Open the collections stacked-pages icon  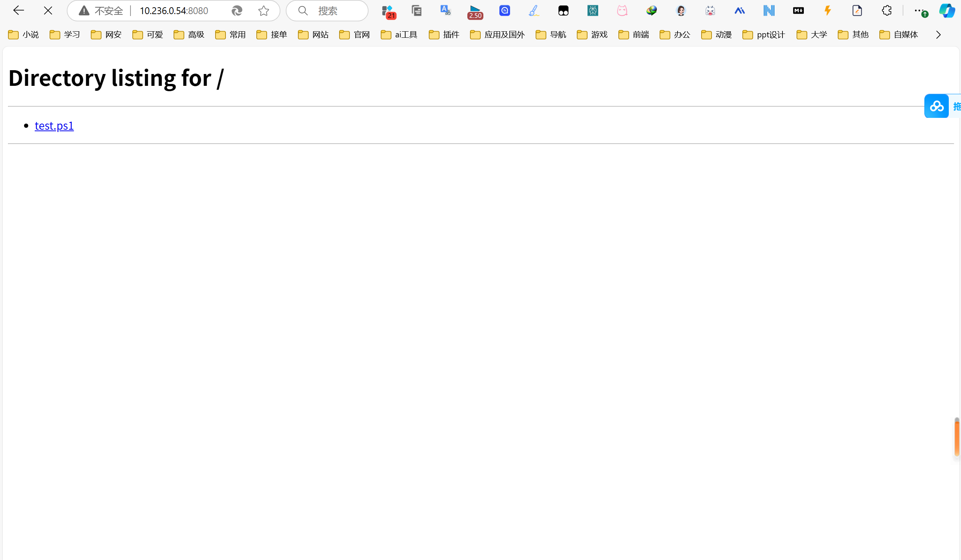point(417,11)
